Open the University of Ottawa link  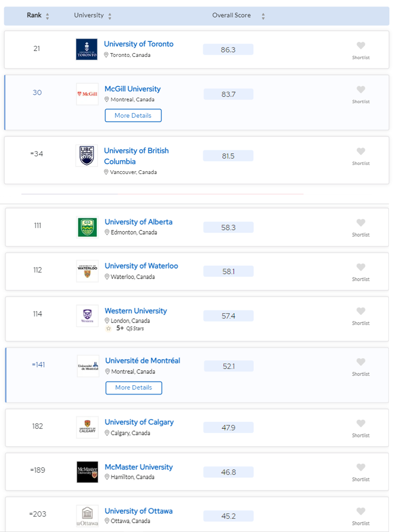(x=139, y=511)
